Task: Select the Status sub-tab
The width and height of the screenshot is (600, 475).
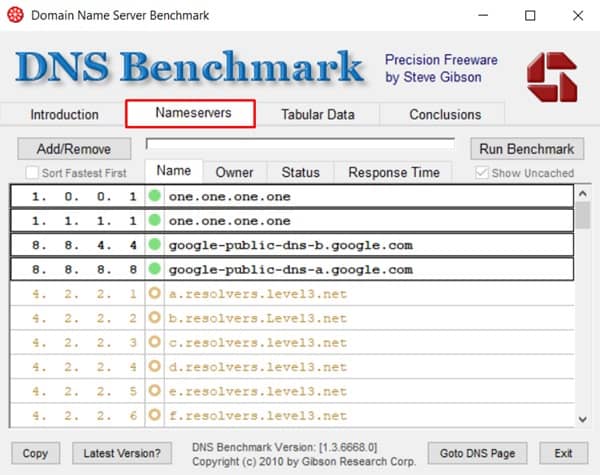Action: [300, 172]
